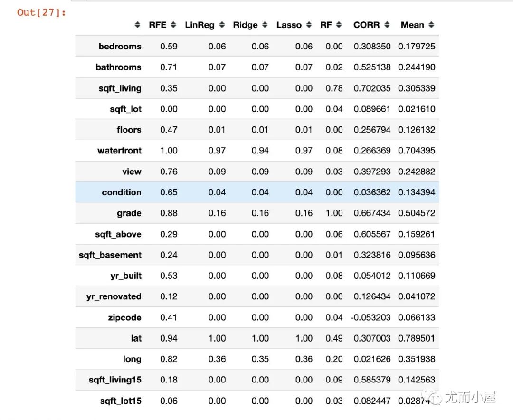Select the view row label

click(132, 172)
